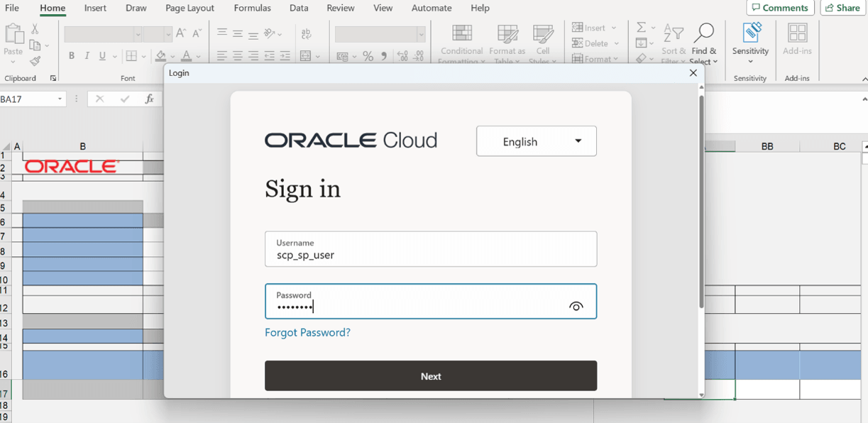
Task: Open the Comments button
Action: [780, 8]
